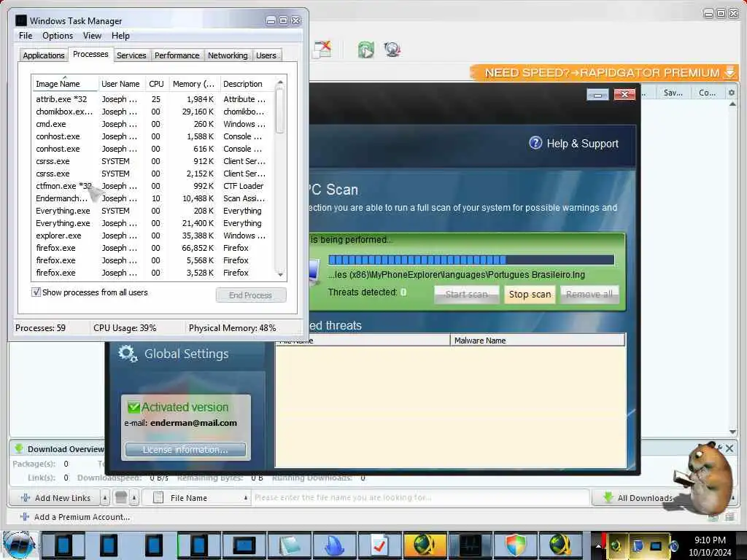This screenshot has height=560, width=747.
Task: Close the Download Overview panel with X
Action: [x=729, y=448]
